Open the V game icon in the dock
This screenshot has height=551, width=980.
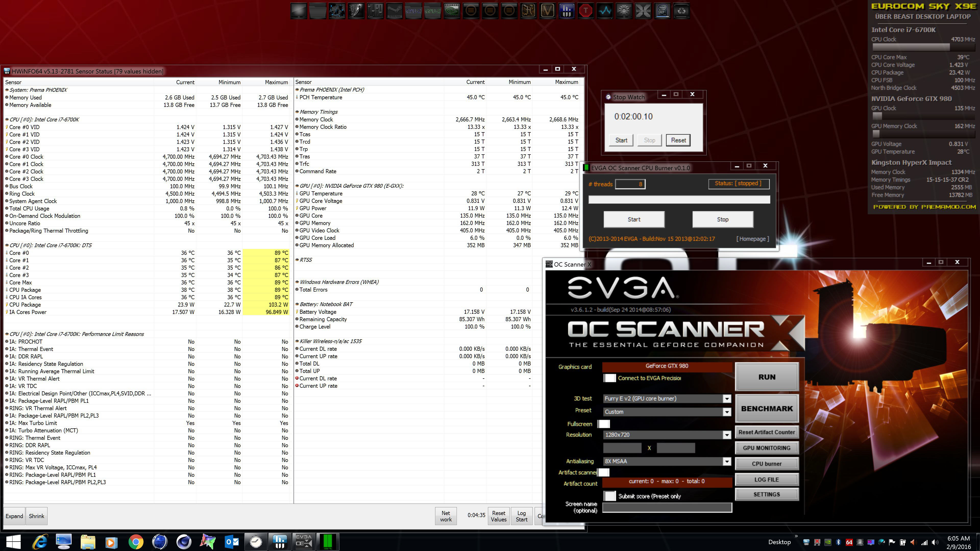pos(547,11)
